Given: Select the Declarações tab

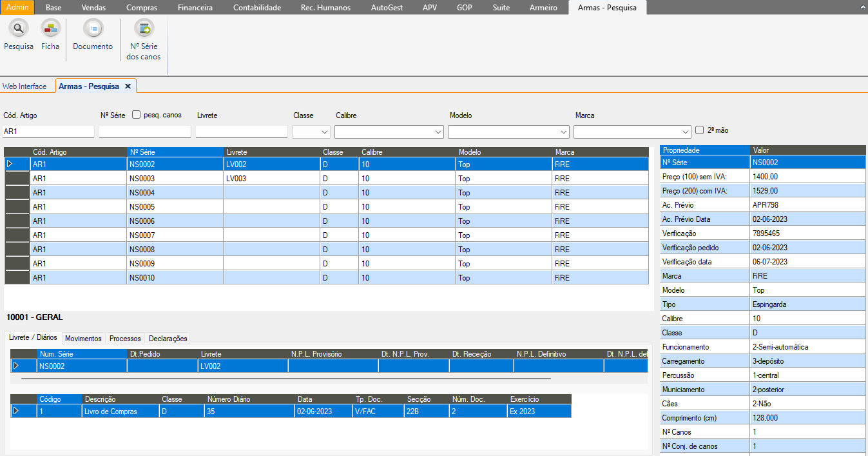Looking at the screenshot, I should [168, 339].
